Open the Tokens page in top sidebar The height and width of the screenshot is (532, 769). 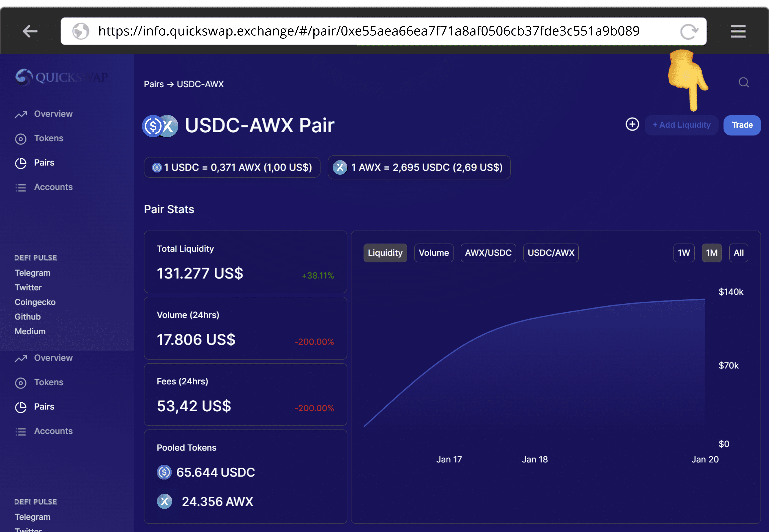point(49,138)
